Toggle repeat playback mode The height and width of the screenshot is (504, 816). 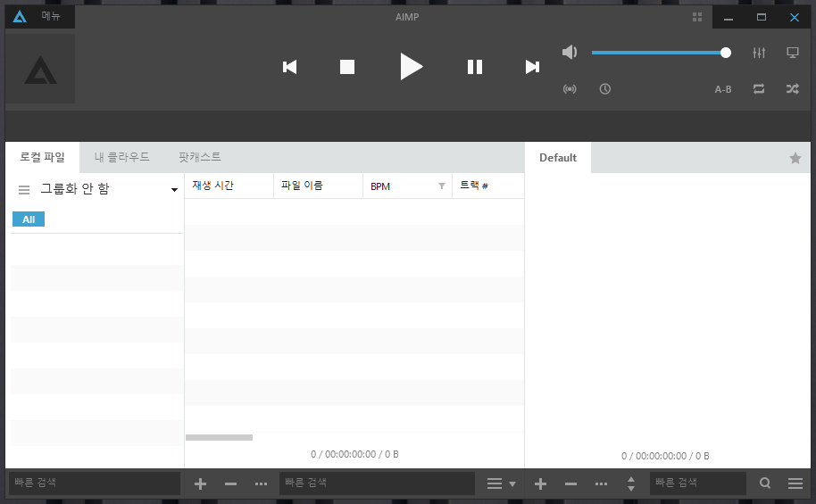click(x=759, y=89)
